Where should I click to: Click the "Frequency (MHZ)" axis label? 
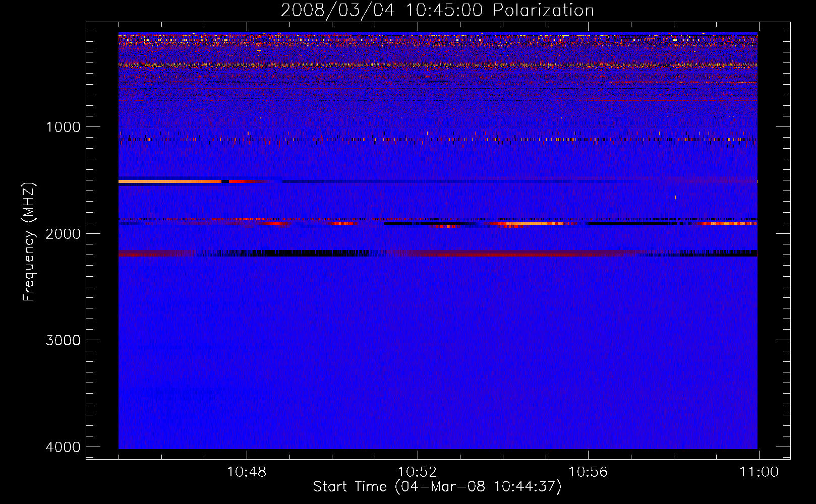click(x=28, y=242)
